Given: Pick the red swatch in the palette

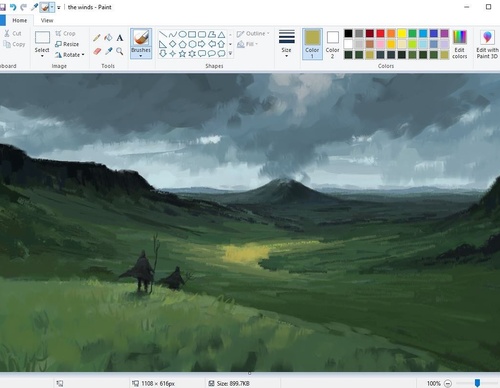Looking at the screenshot, I should coord(380,33).
